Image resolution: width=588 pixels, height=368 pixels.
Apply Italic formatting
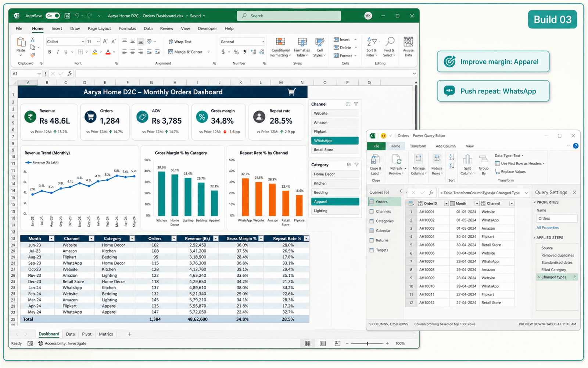click(x=58, y=52)
